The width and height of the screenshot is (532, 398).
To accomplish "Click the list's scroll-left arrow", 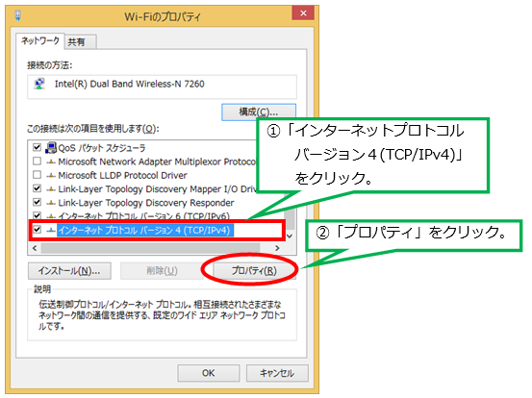I will tap(35, 248).
